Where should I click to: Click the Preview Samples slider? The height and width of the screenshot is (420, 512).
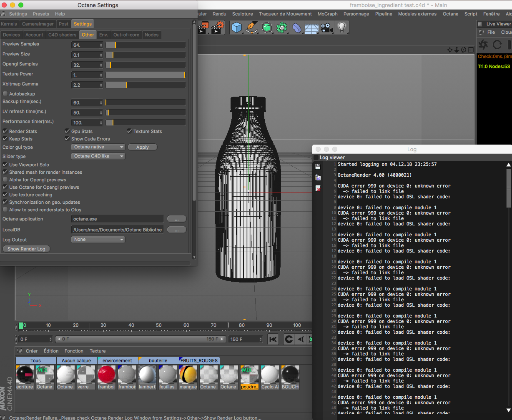coord(146,45)
